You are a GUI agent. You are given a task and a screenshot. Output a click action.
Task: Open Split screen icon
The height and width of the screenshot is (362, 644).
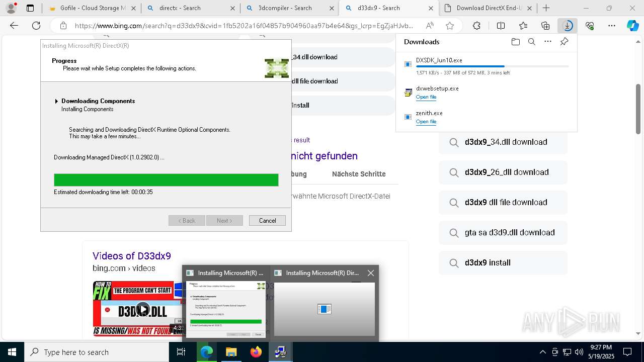[x=501, y=26]
